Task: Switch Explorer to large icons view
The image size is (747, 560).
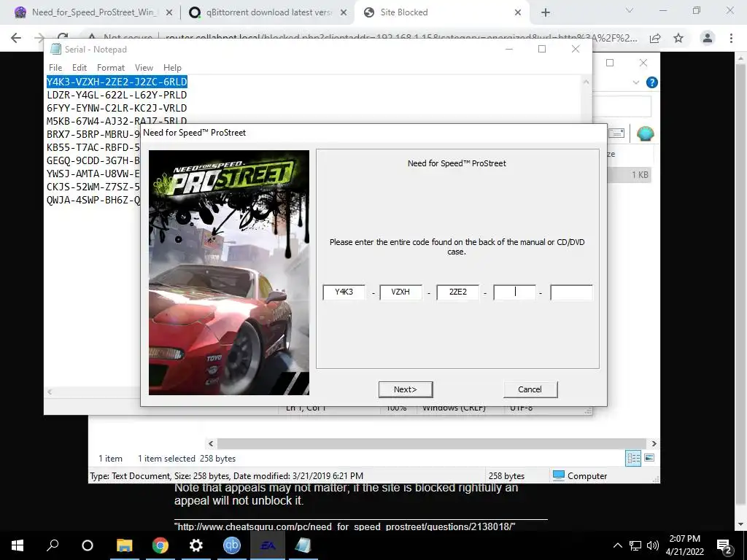Action: [x=649, y=458]
